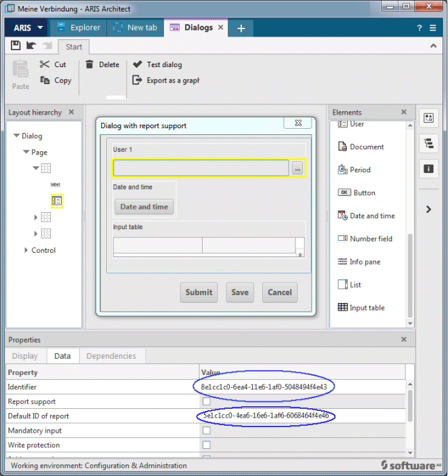Close the Layout hierarchy panel

[71, 112]
